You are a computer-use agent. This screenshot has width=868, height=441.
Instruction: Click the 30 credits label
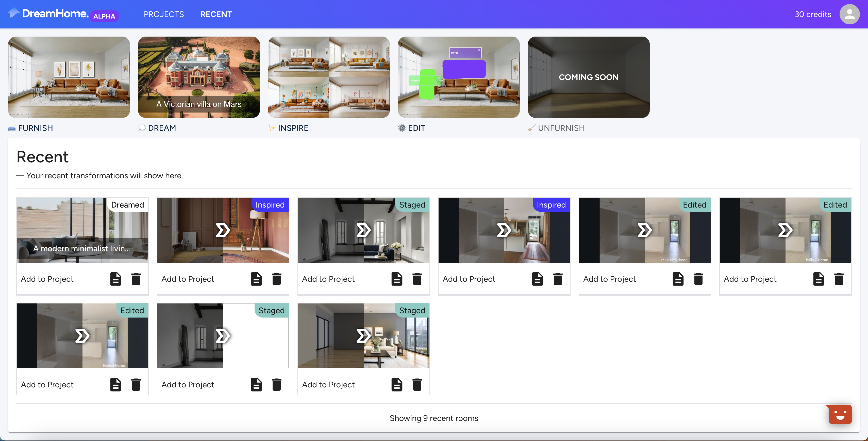[x=813, y=14]
